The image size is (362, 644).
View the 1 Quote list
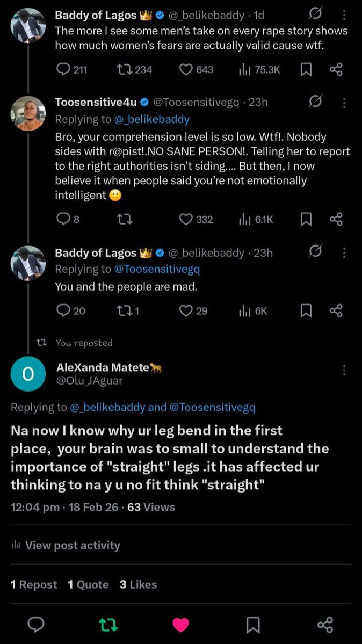point(88,584)
